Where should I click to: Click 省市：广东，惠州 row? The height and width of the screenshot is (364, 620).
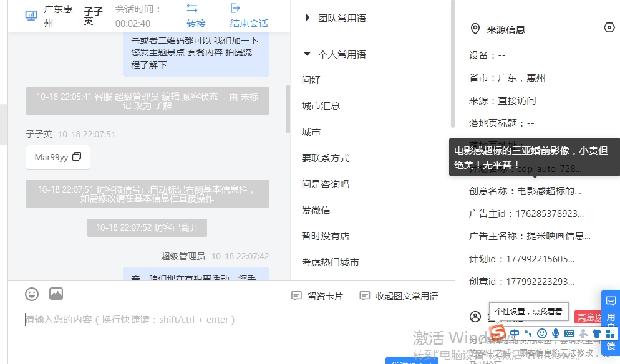click(507, 77)
